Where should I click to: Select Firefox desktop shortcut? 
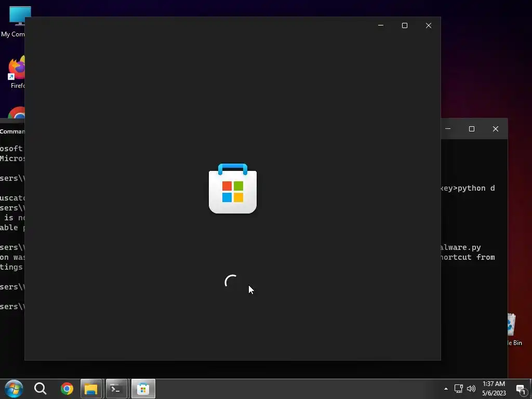[17, 73]
